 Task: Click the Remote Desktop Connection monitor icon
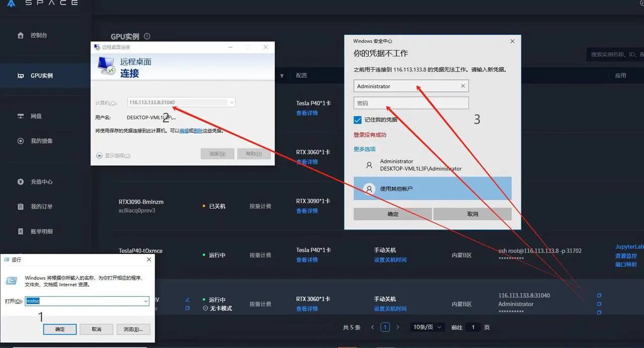[x=106, y=66]
